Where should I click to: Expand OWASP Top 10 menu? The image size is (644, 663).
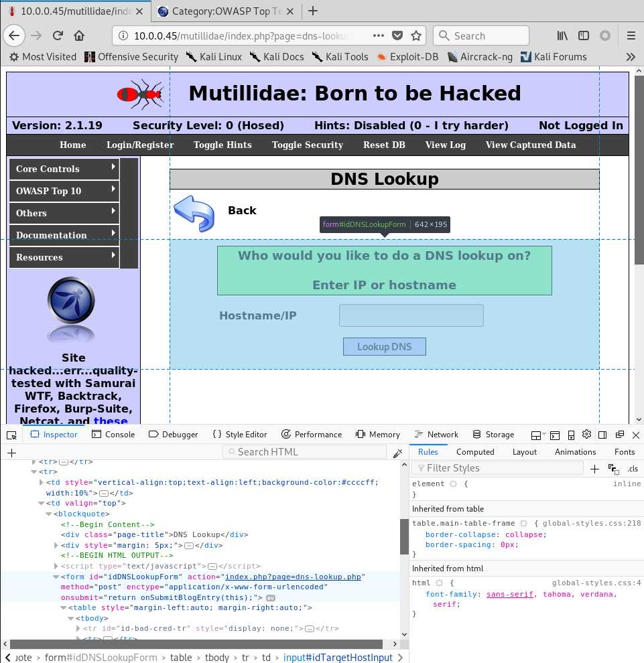(x=64, y=191)
